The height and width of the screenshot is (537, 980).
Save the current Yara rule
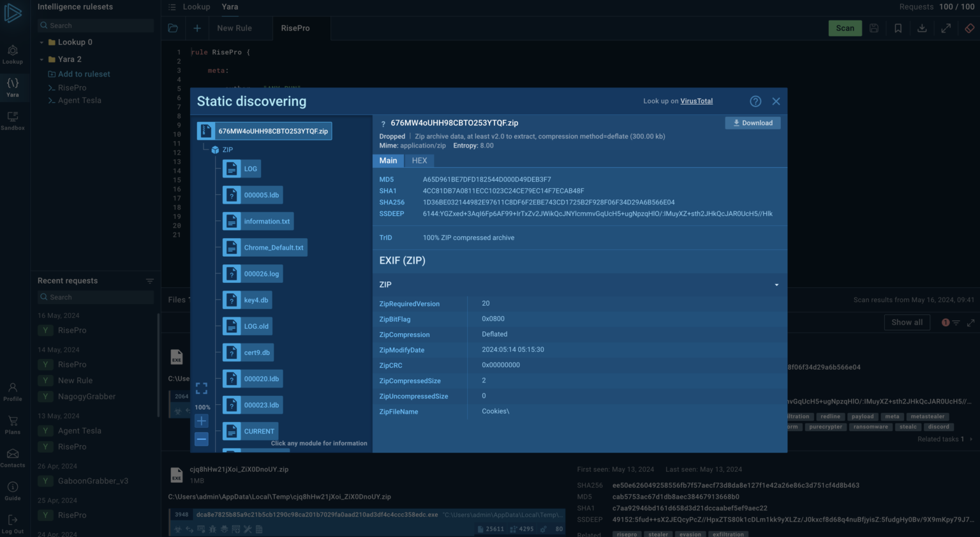pyautogui.click(x=874, y=28)
